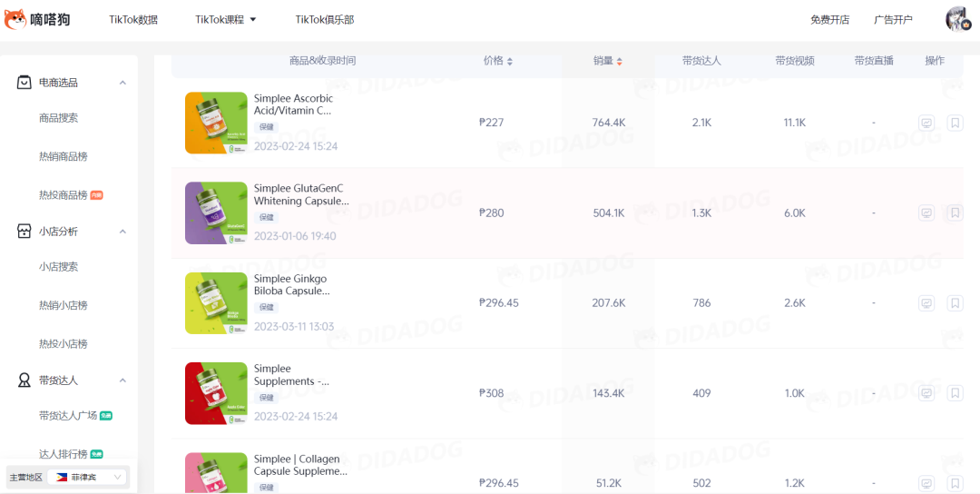Go to TikTok数据 tab
Image resolution: width=980 pixels, height=494 pixels.
pos(133,19)
